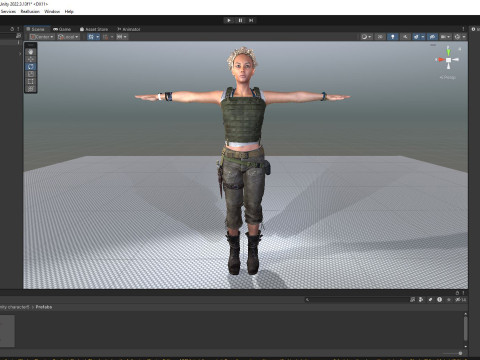Toggle 2D view mode
This screenshot has width=480, height=360.
pyautogui.click(x=380, y=37)
